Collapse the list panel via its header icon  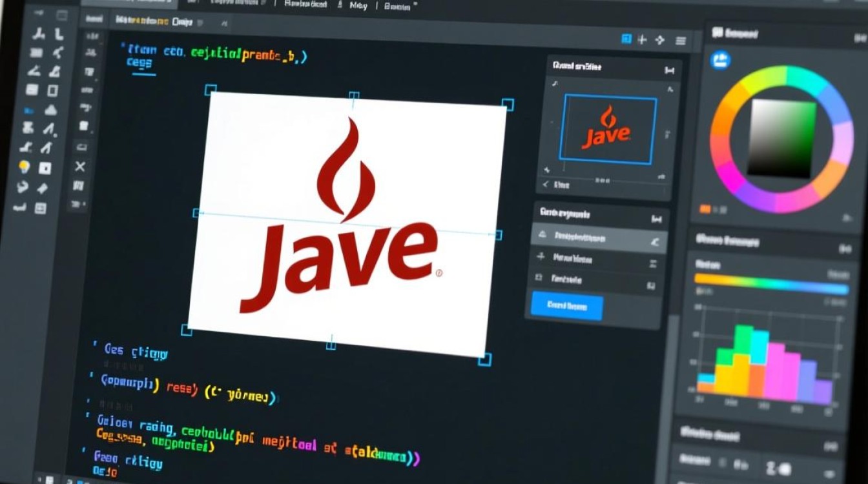click(657, 219)
